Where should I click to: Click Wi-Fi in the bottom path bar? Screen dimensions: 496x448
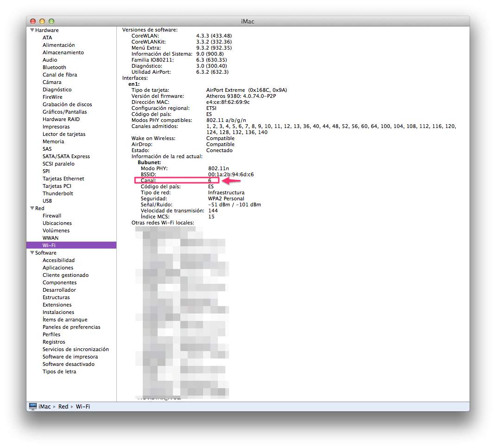[x=83, y=407]
